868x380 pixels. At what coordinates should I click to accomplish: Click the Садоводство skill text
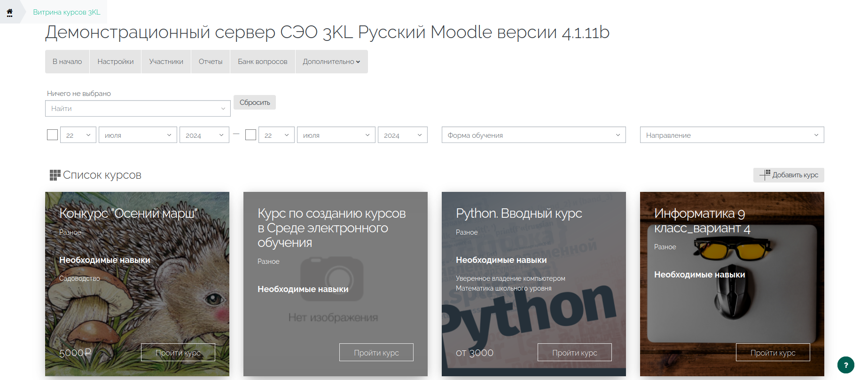click(79, 278)
